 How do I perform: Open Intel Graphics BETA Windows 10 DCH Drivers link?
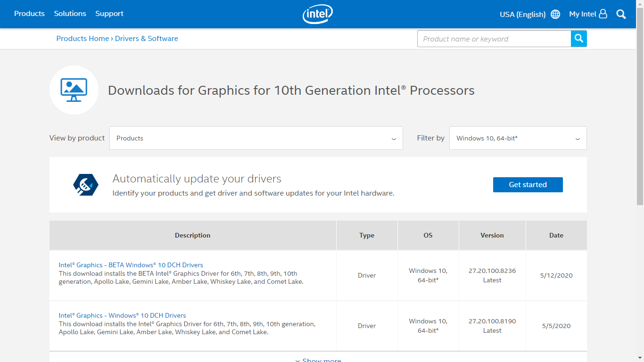tap(131, 264)
